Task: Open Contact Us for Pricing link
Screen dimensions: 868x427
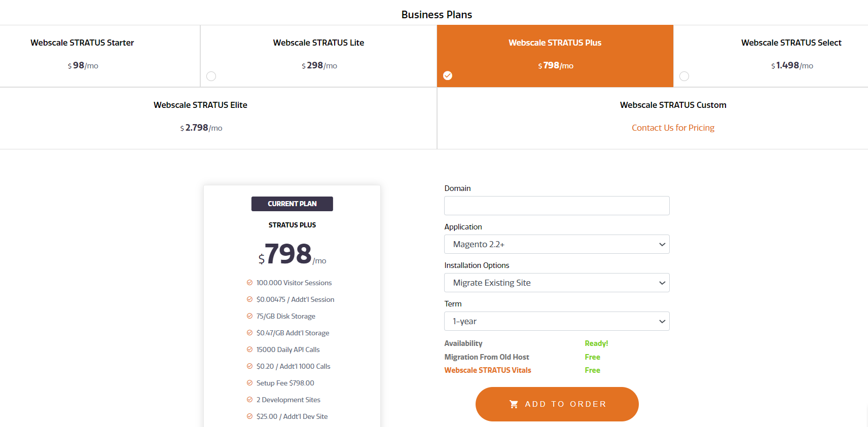Action: pyautogui.click(x=673, y=128)
